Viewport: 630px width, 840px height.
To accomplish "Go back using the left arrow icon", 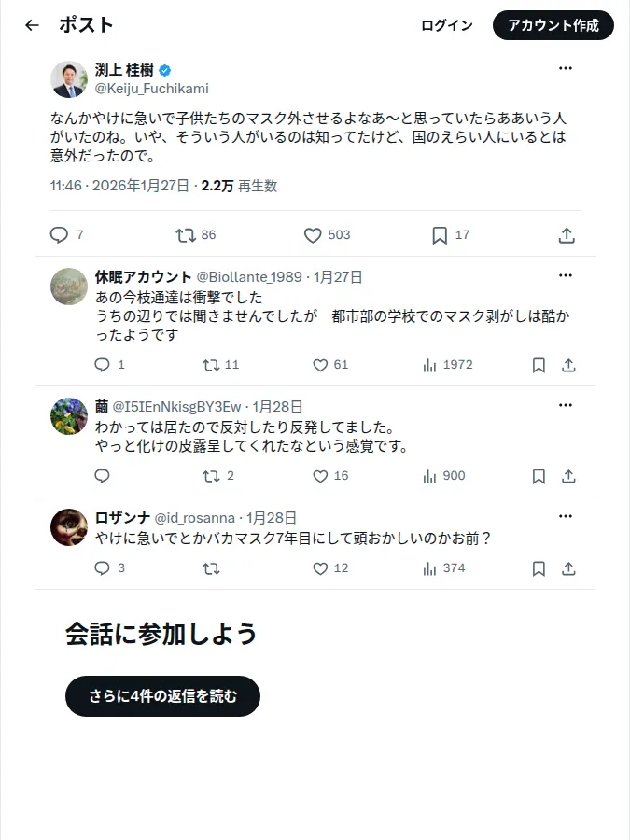I will click(x=32, y=25).
